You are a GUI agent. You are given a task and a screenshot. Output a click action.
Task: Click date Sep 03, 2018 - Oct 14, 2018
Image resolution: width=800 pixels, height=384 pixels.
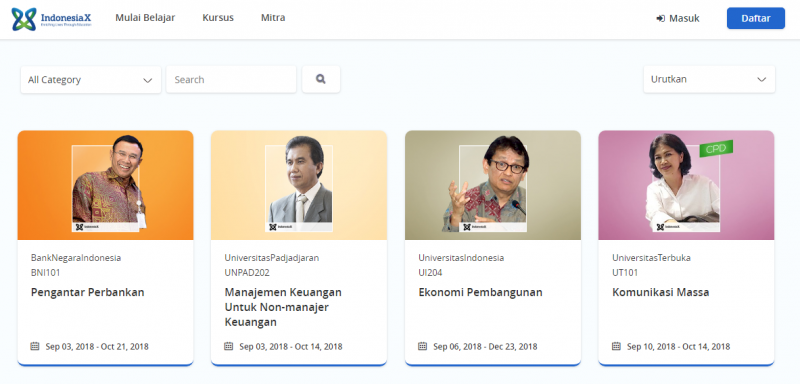(x=291, y=347)
